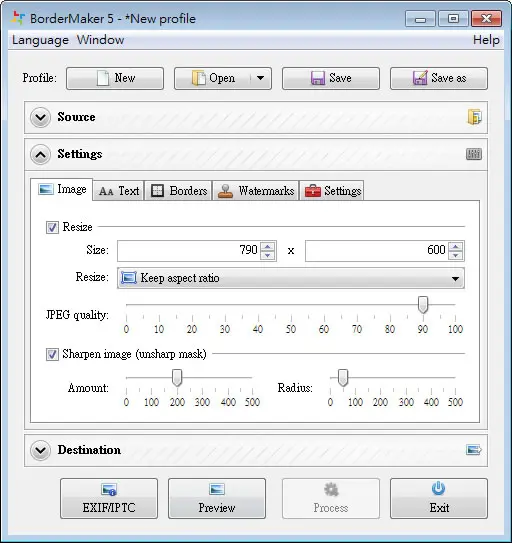This screenshot has width=512, height=543.
Task: Collapse the Settings section chevron
Action: click(x=41, y=154)
